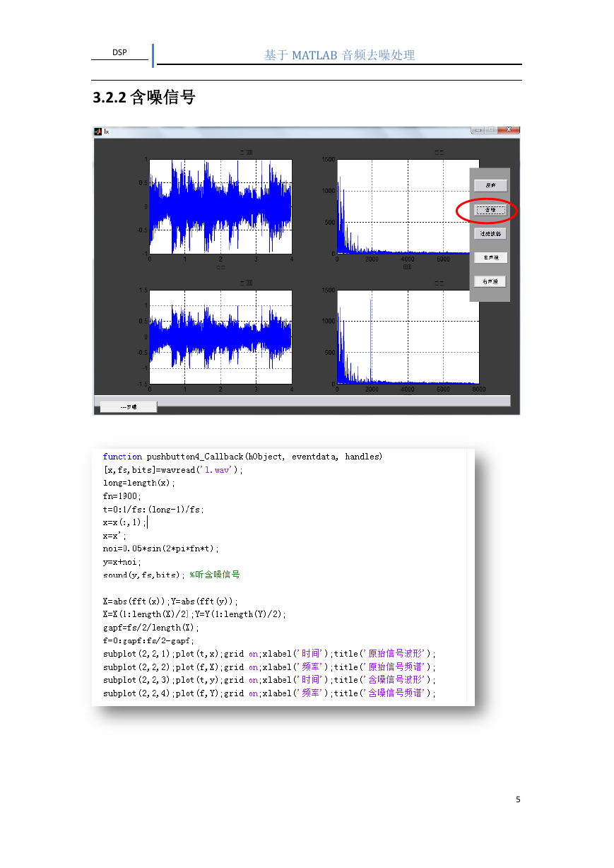Screen dimensions: 614x868
Task: Click the top-right original spectrum plot
Action: [x=408, y=206]
